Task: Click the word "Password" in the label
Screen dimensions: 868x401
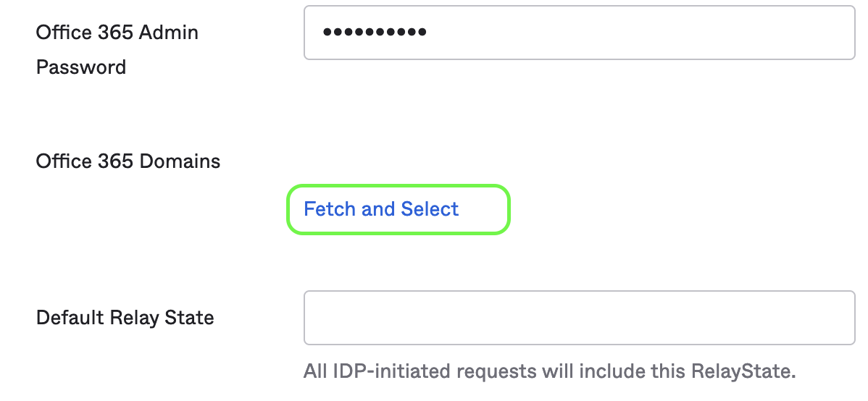Action: 81,67
